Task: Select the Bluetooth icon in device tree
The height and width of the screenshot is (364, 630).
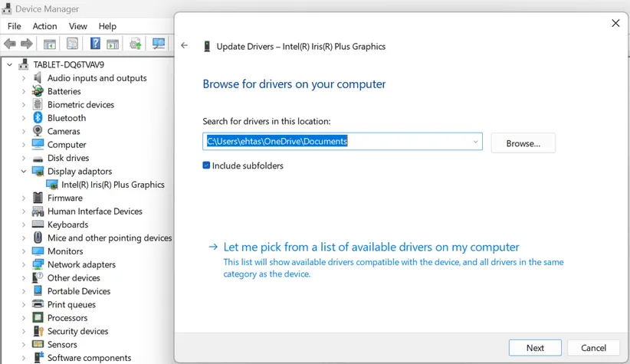Action: 38,118
